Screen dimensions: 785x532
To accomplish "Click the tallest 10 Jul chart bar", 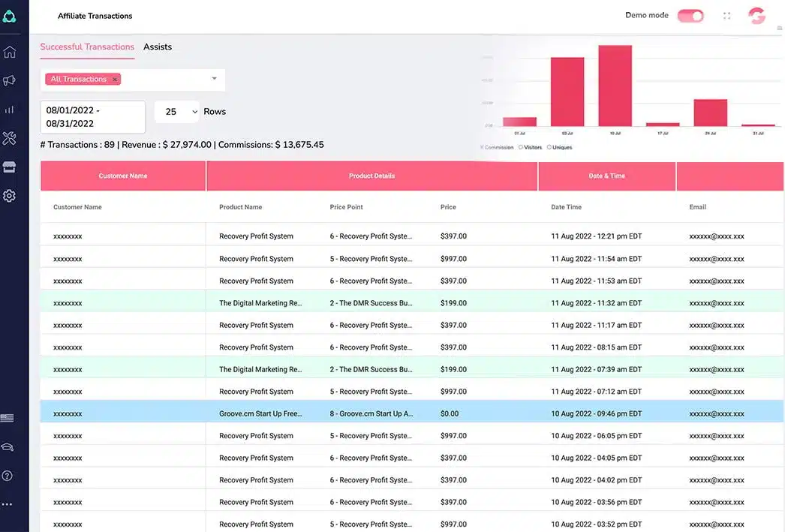I will click(x=615, y=86).
